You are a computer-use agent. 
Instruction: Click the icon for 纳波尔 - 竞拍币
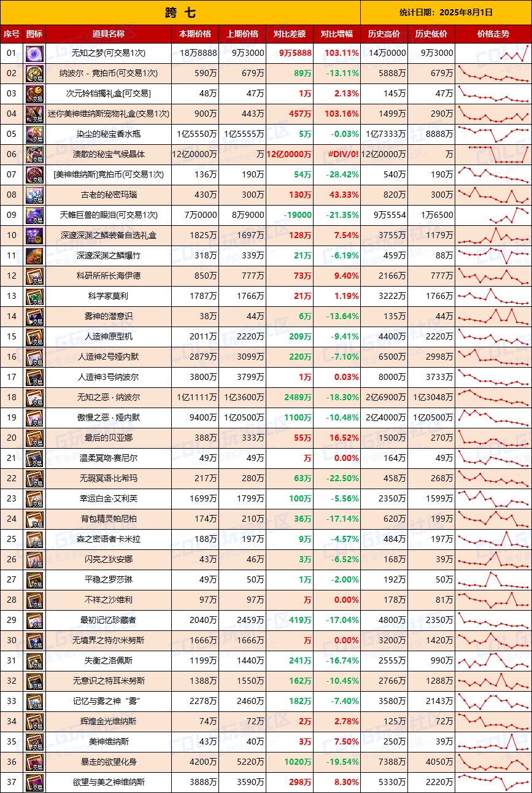pyautogui.click(x=34, y=74)
